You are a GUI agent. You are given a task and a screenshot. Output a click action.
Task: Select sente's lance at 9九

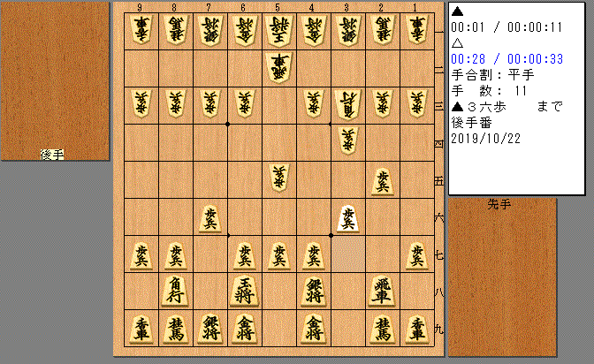click(141, 330)
